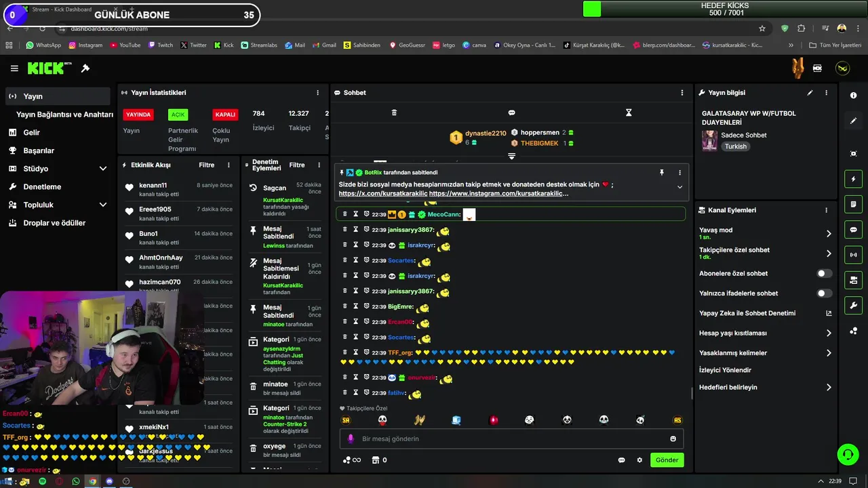Click the chat bubble icon in the right sidebar
868x488 pixels.
853,230
